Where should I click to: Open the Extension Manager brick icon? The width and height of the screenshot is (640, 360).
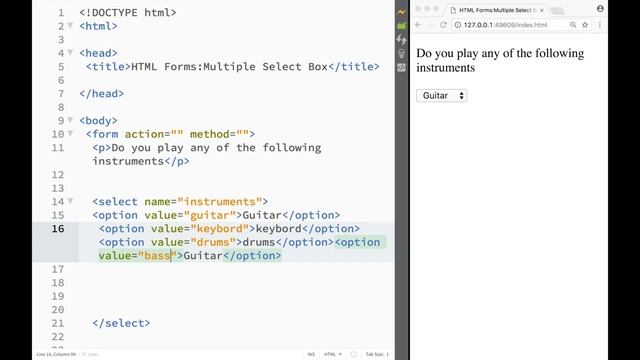(401, 26)
